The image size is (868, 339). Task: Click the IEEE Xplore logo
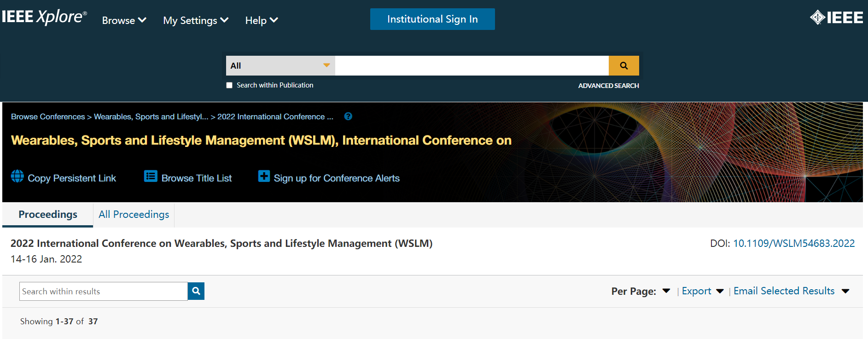pos(44,17)
